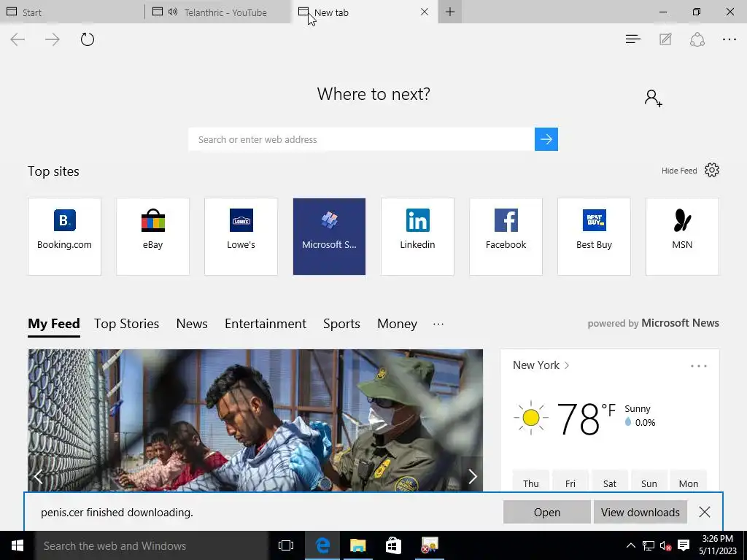Click the Microsoft News provider link

click(680, 323)
